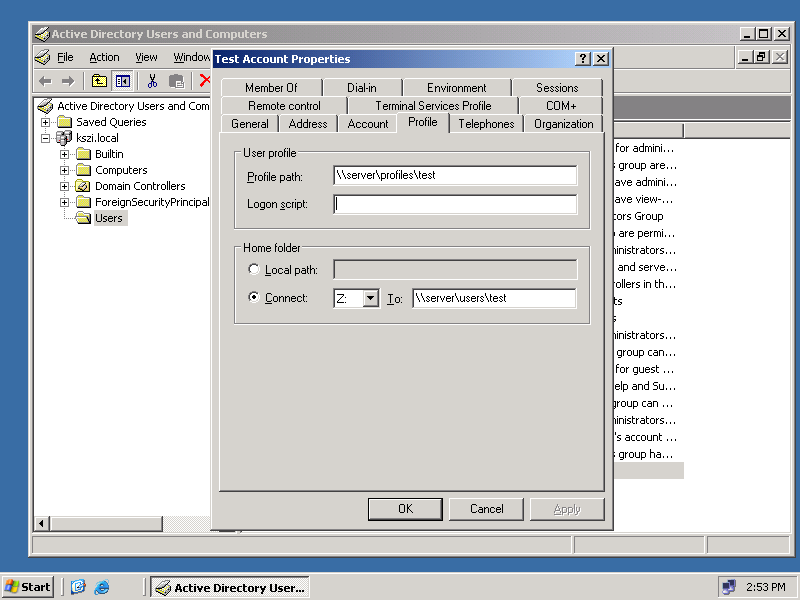
Task: Switch to the Telephones tab
Action: 486,124
